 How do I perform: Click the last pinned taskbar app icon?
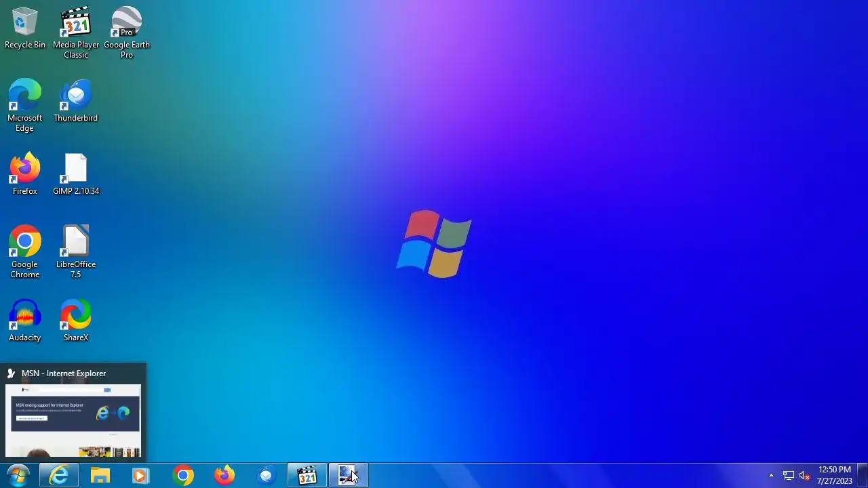pos(349,475)
